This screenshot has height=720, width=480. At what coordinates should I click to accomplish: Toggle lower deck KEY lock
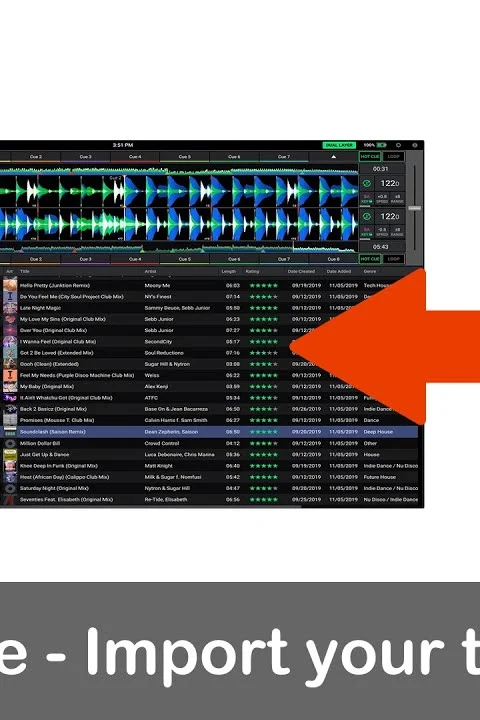point(367,232)
